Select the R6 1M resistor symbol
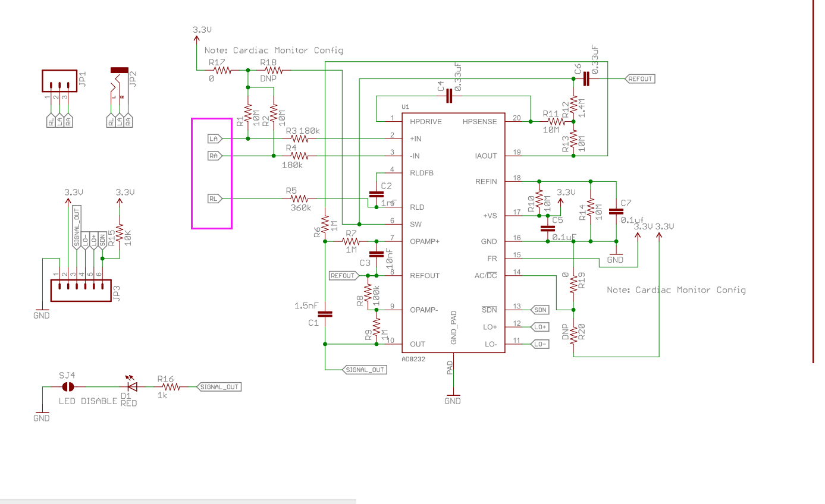 tap(325, 224)
